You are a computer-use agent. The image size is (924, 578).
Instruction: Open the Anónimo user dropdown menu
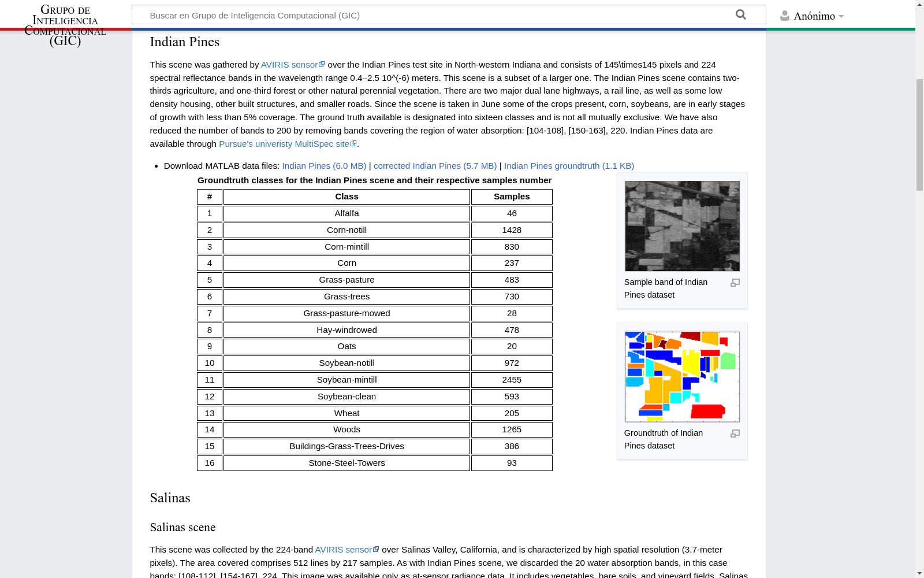[818, 16]
